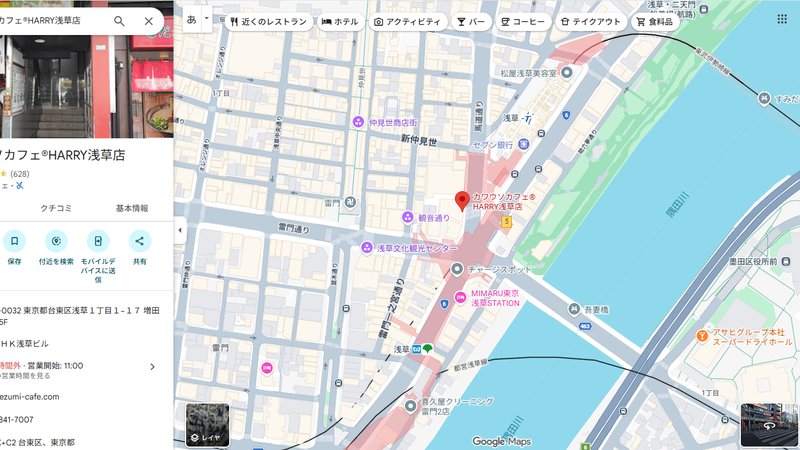Clear the search with the X icon

coord(148,21)
